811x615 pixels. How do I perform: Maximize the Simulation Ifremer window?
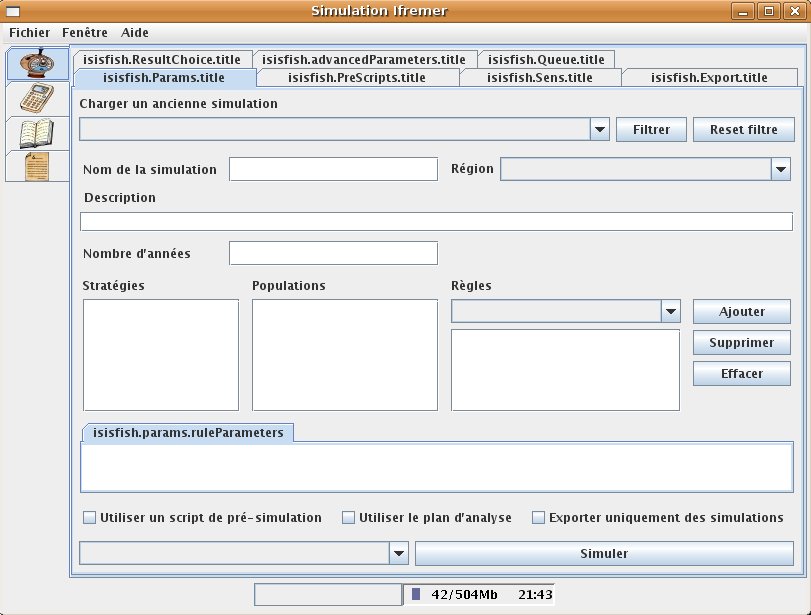[x=769, y=11]
